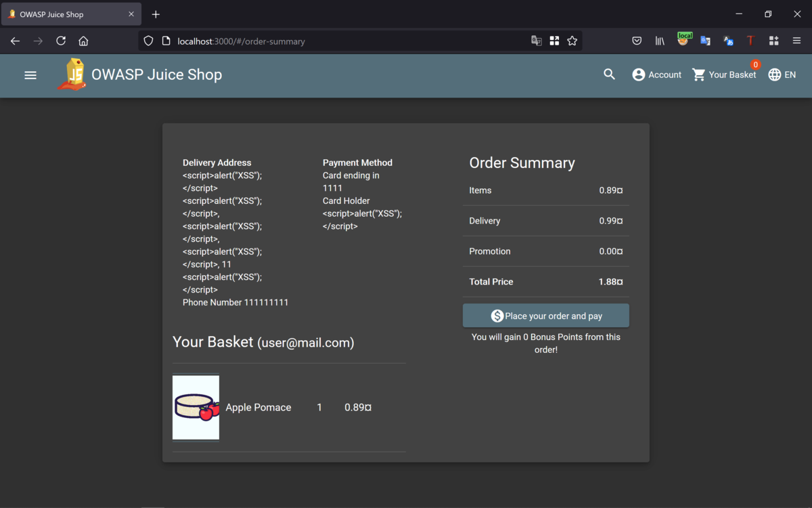
Task: Click the Total Price label
Action: [491, 282]
